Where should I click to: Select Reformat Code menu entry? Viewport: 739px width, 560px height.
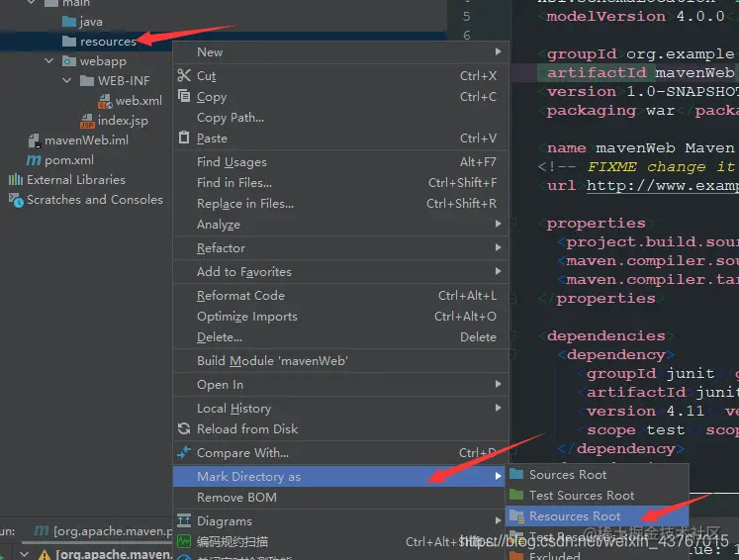click(340, 295)
